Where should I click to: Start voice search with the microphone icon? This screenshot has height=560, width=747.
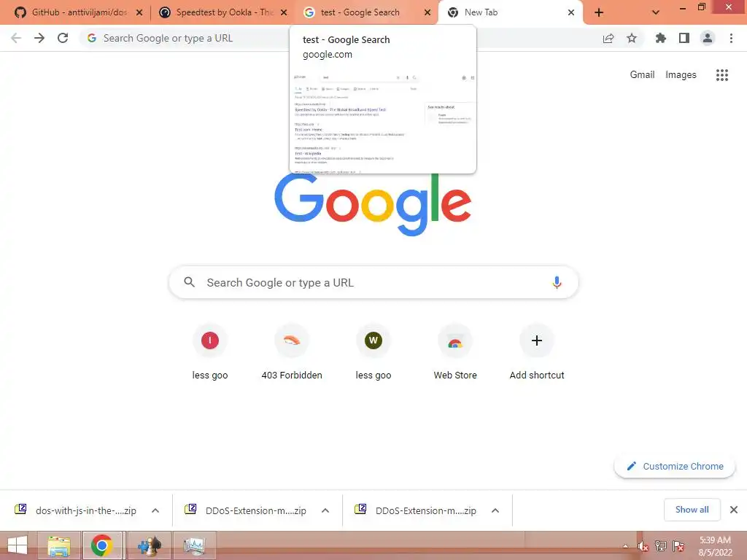(557, 282)
